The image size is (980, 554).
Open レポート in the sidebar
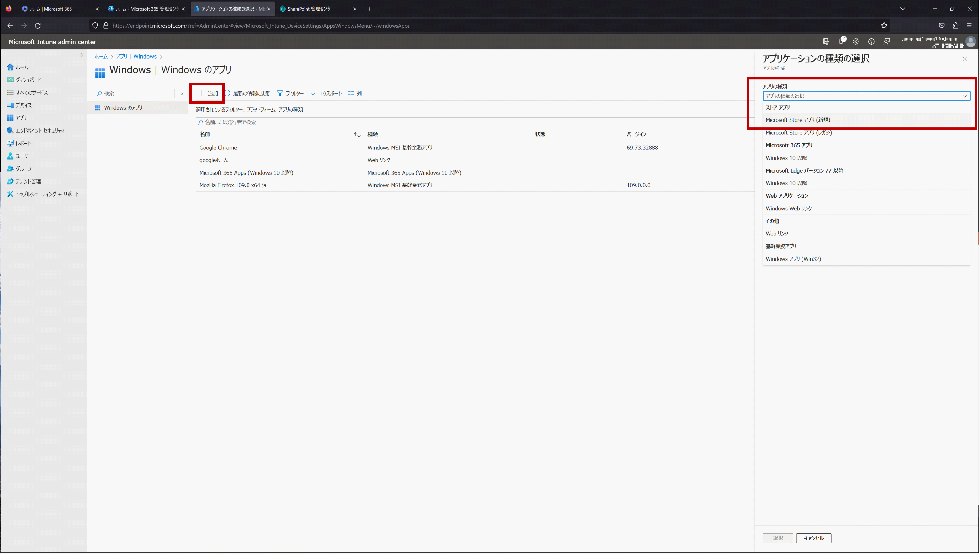(x=19, y=144)
